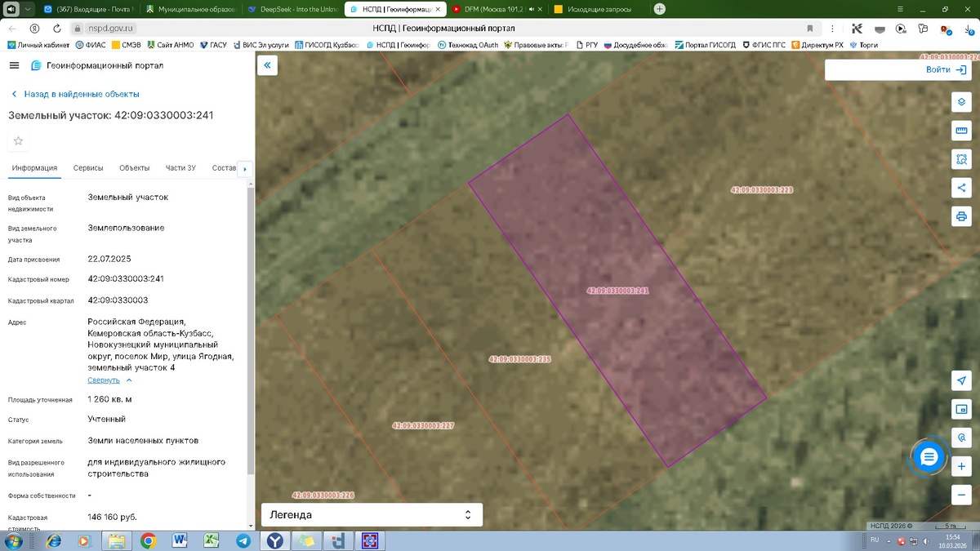Open the Windows Start menu
This screenshot has height=551, width=980.
(x=14, y=540)
